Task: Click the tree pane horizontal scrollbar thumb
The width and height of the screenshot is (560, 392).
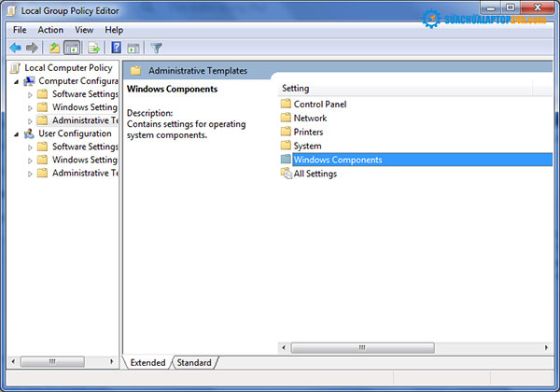Action: point(52,361)
